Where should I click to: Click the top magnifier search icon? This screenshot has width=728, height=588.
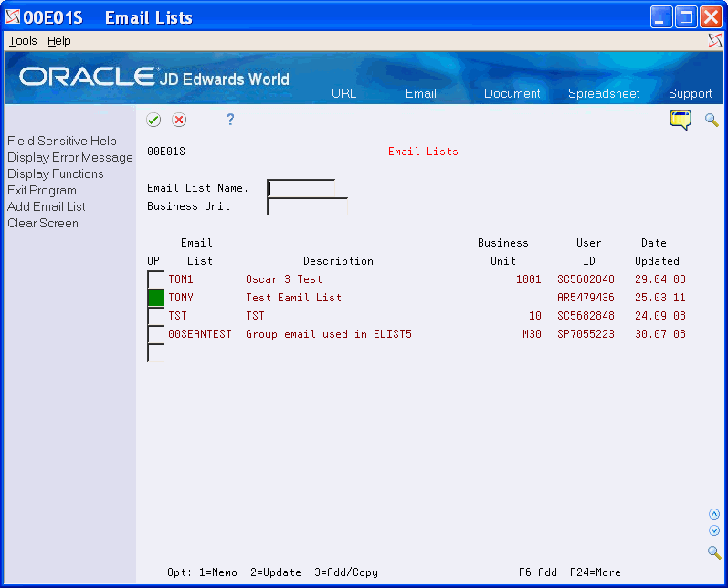coord(712,120)
